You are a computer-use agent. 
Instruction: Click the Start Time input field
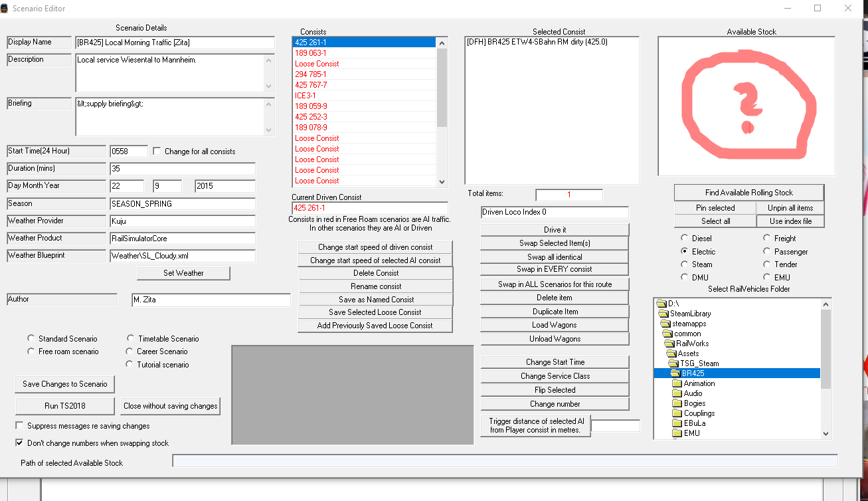(x=129, y=151)
